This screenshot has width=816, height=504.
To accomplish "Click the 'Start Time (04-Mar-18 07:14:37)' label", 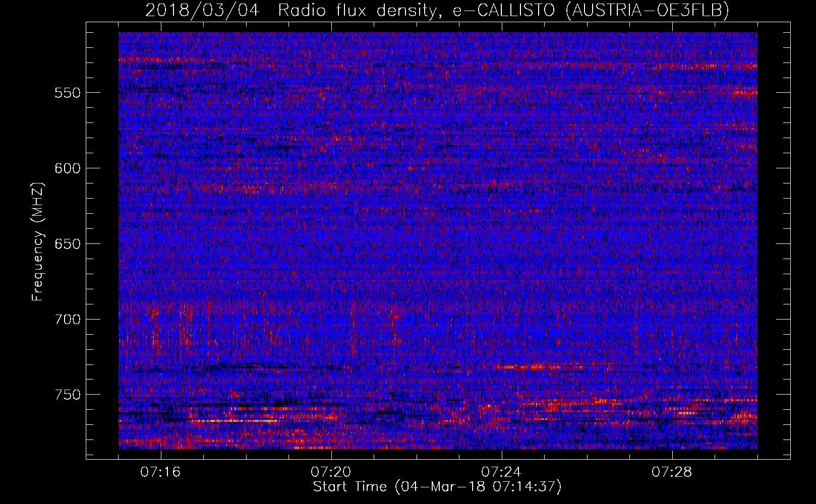I will (x=437, y=487).
